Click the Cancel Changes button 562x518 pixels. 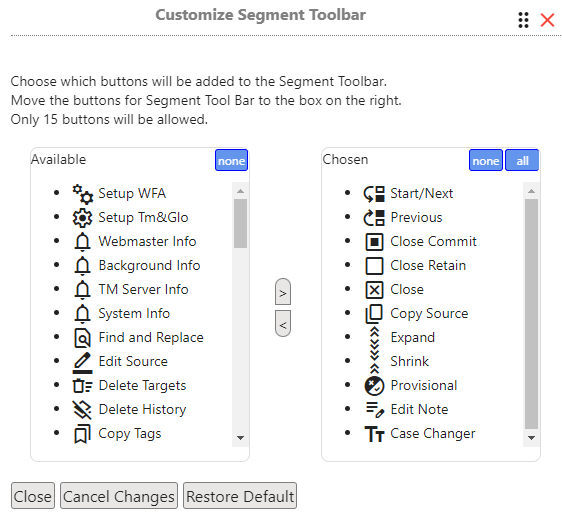pyautogui.click(x=119, y=496)
